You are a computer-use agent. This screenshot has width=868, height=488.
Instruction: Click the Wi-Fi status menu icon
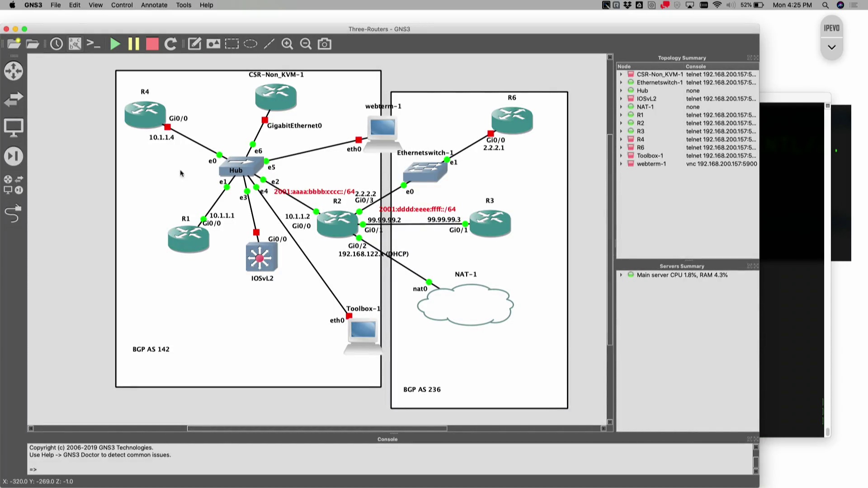[717, 5]
